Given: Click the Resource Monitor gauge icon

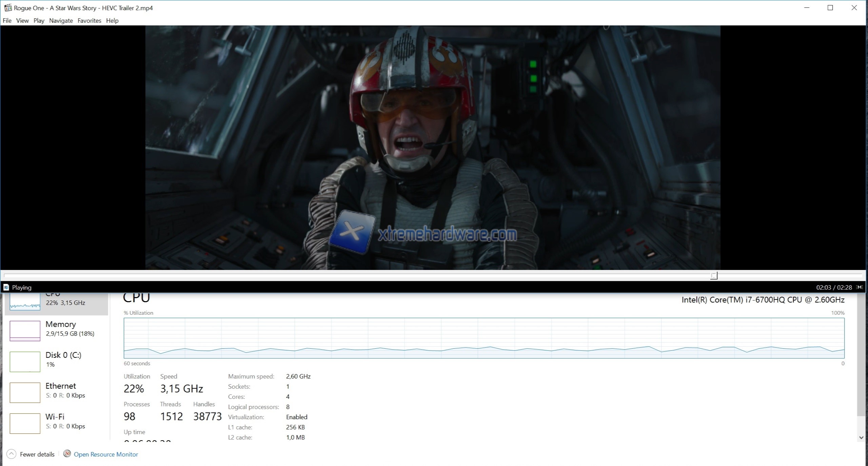Looking at the screenshot, I should click(x=67, y=454).
